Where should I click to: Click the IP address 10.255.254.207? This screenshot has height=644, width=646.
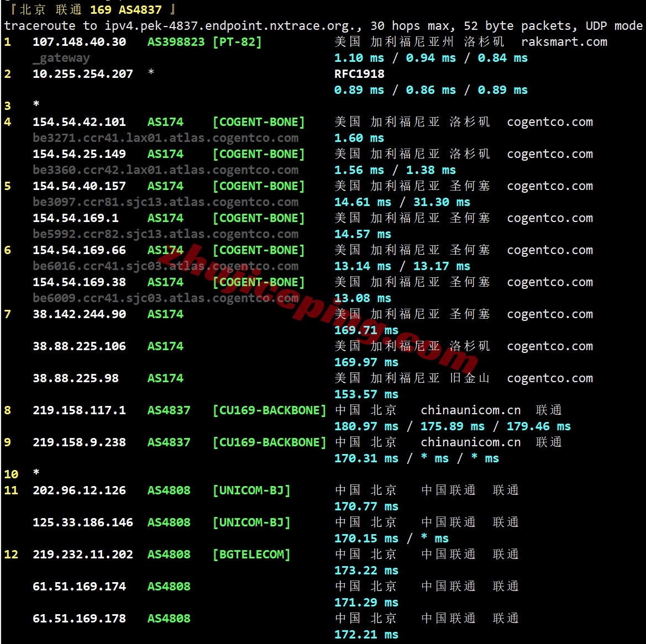tap(83, 73)
